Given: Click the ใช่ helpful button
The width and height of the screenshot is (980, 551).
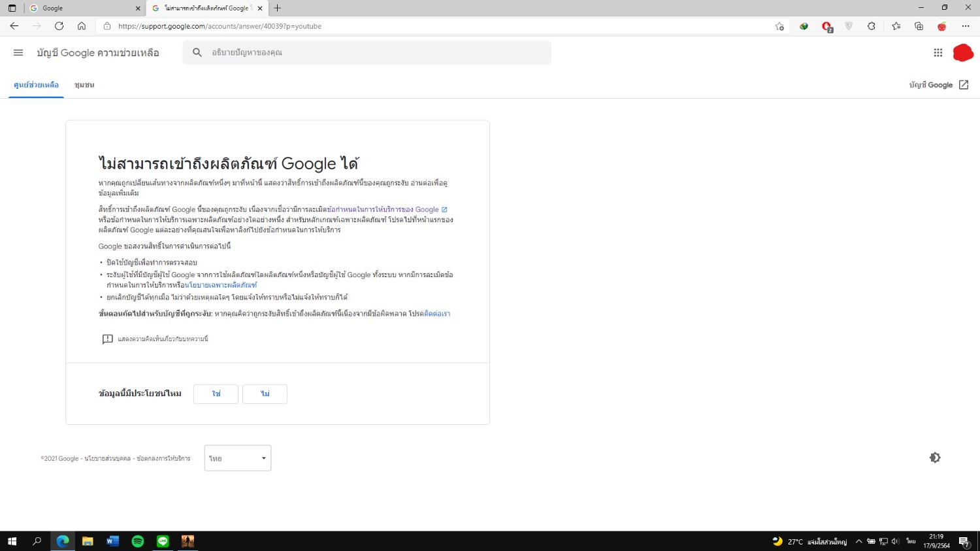Looking at the screenshot, I should coord(216,394).
